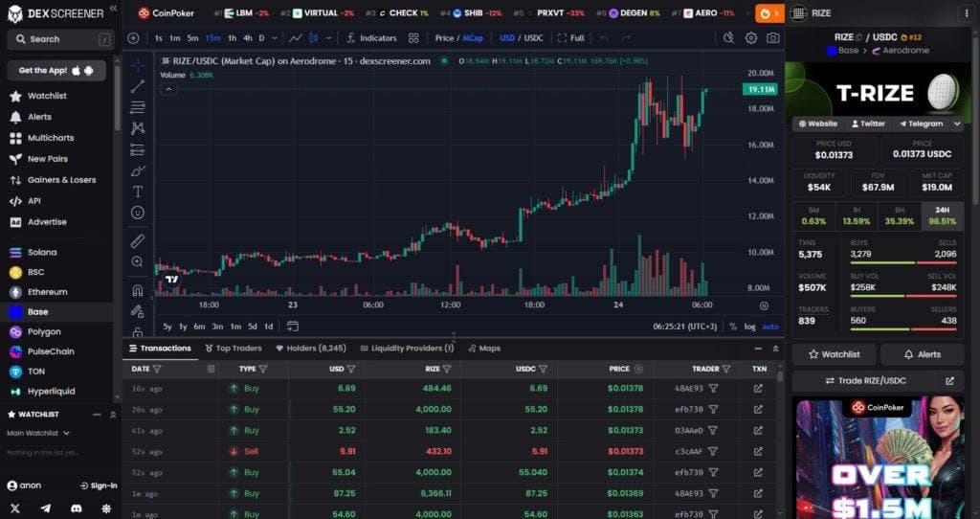
Task: Toggle the log scale option
Action: point(749,327)
